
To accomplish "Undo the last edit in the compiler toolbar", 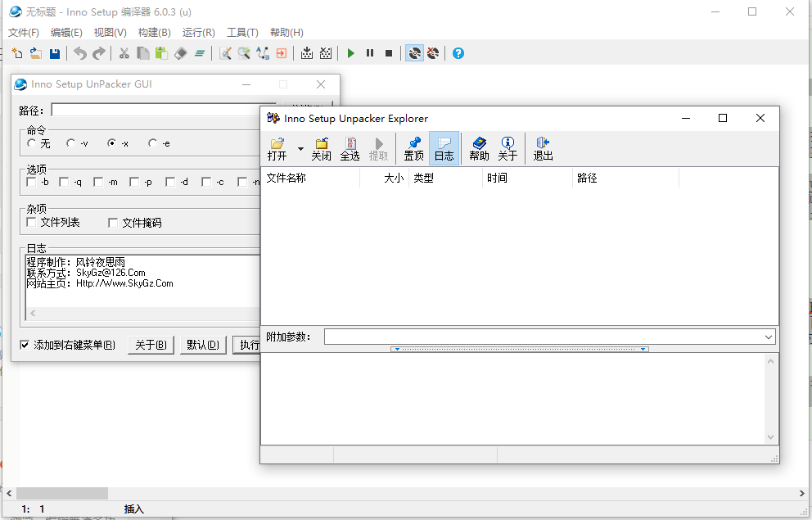I will pos(79,53).
